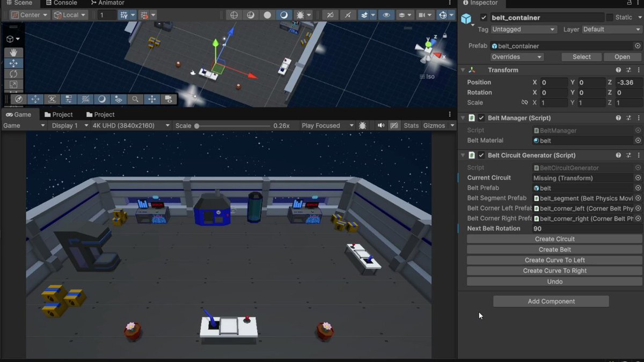Click the Game view Scale slider
644x362 pixels.
tap(232, 126)
